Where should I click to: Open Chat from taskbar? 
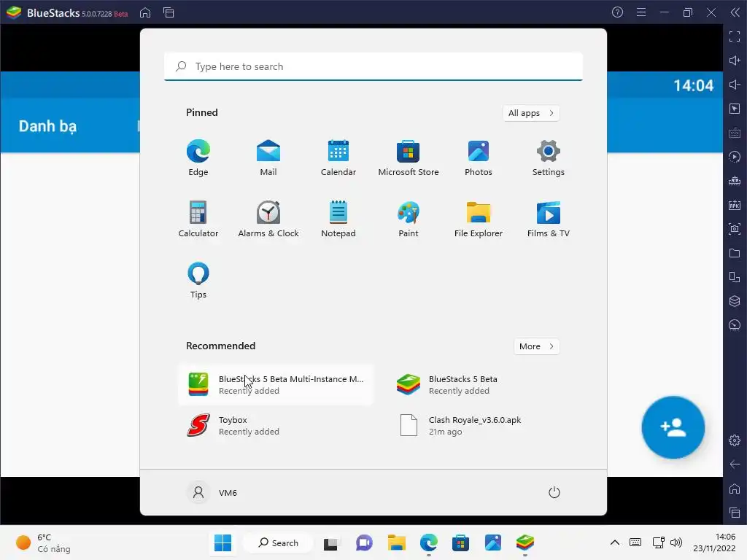pyautogui.click(x=365, y=542)
